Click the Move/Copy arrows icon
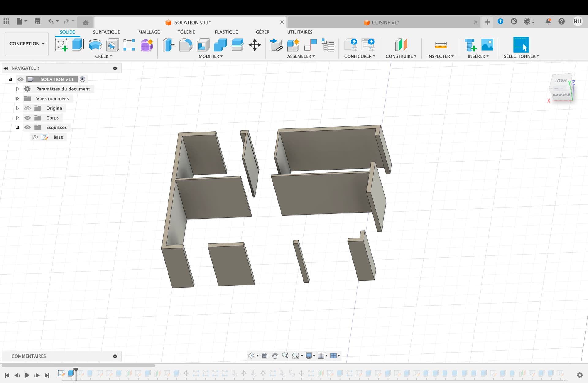This screenshot has height=383, width=588. [254, 45]
